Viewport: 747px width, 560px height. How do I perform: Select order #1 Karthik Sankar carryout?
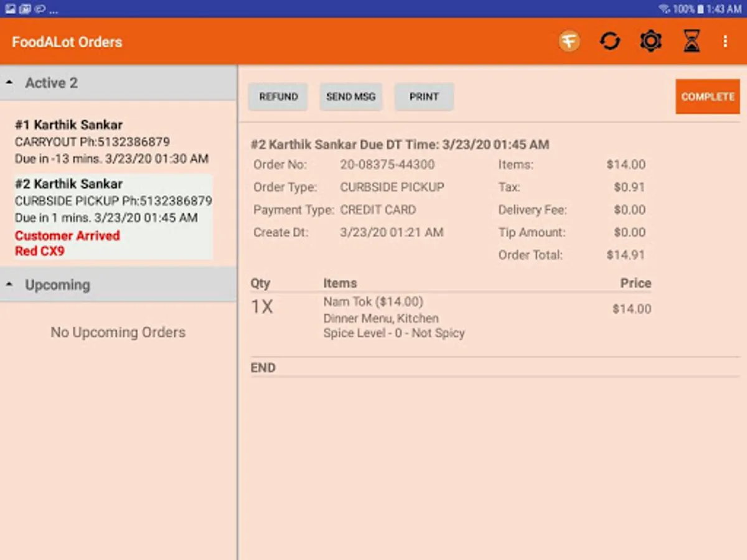tap(112, 141)
